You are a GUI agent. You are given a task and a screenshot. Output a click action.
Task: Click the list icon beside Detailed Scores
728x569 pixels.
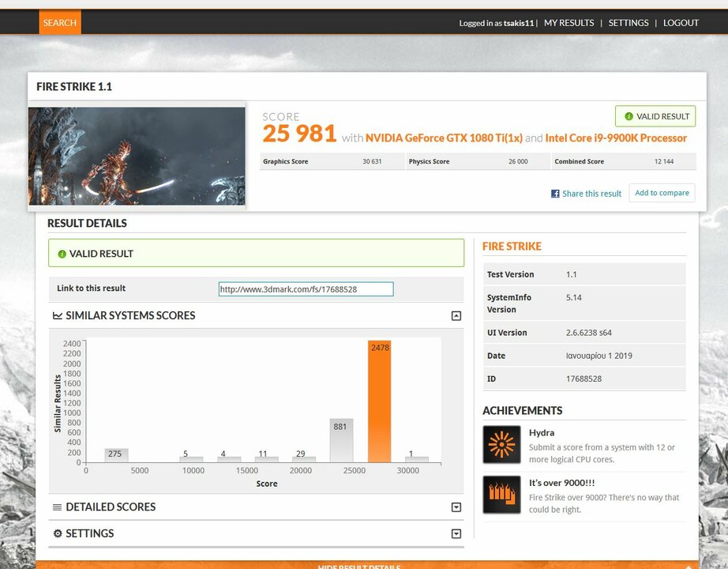coord(57,507)
